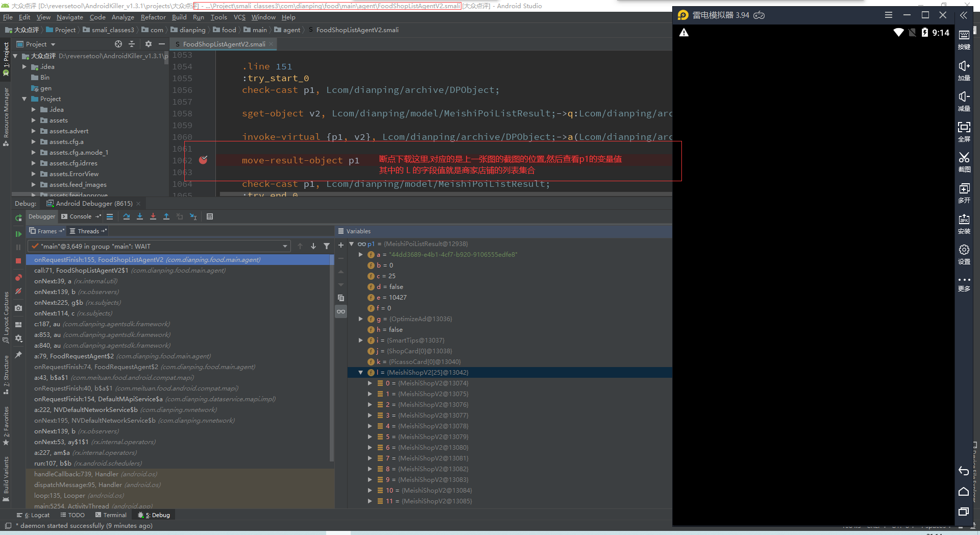The width and height of the screenshot is (980, 535).
Task: Stop debugging with the red square
Action: tap(18, 261)
